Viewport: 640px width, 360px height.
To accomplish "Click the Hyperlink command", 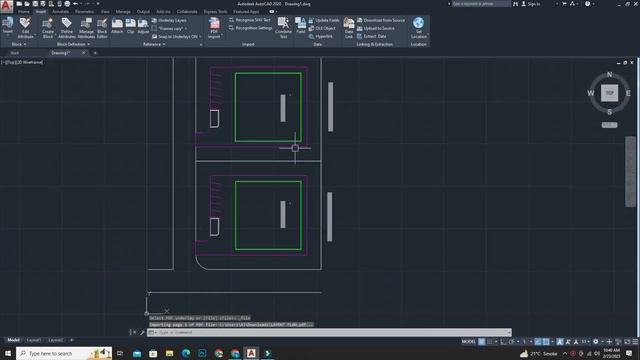I will click(321, 36).
